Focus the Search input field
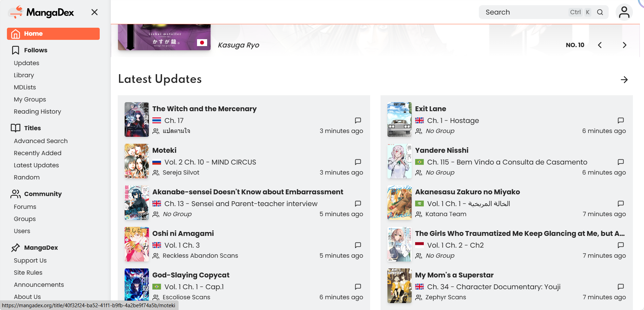 [544, 12]
